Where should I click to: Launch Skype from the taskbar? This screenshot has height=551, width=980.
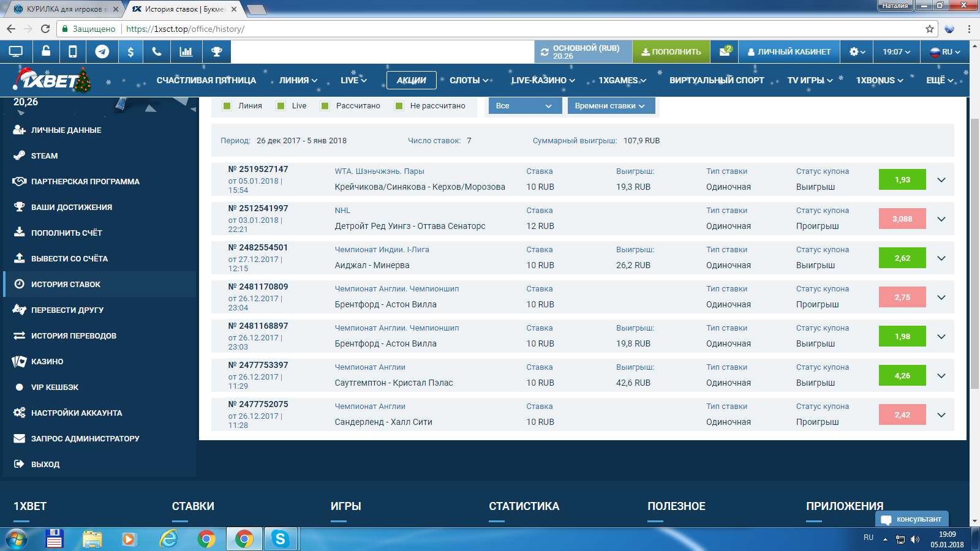[281, 539]
